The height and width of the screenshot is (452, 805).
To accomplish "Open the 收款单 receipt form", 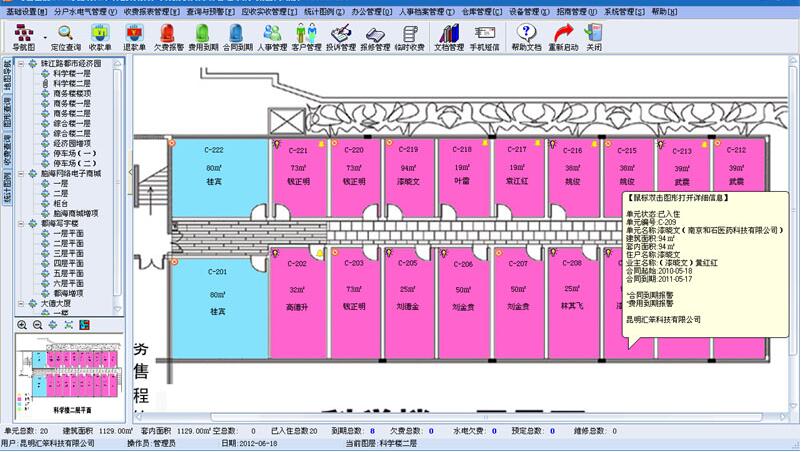I will (100, 37).
